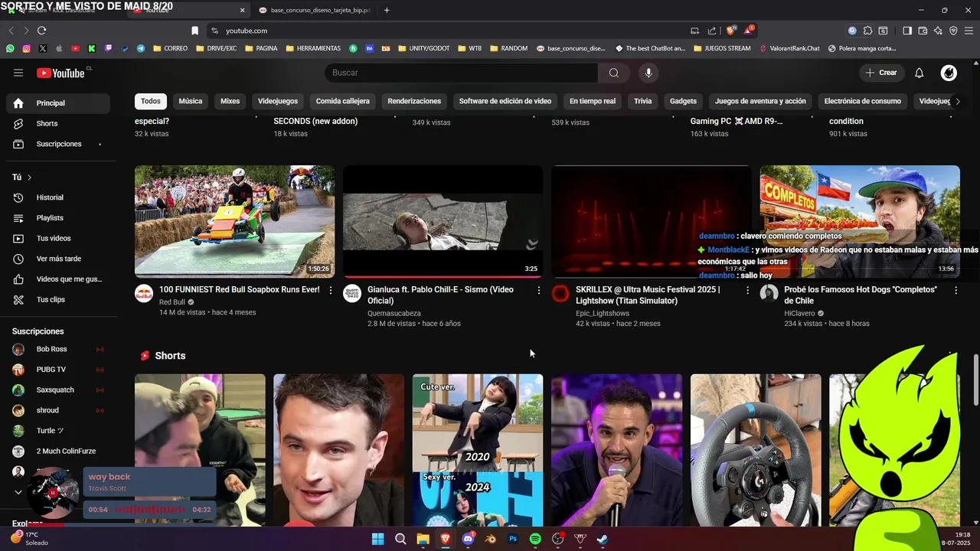Viewport: 980px width, 551px height.
Task: Open Photoshop from the taskbar
Action: [513, 539]
